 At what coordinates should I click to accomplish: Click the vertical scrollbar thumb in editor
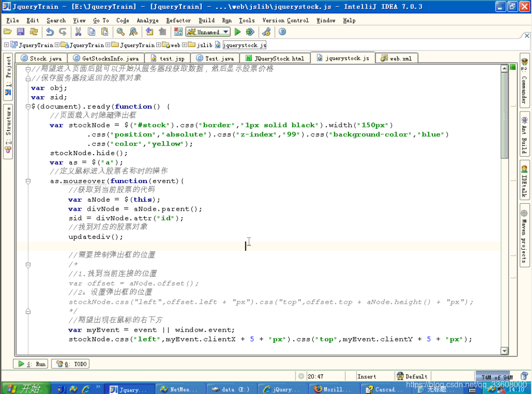pos(504,115)
